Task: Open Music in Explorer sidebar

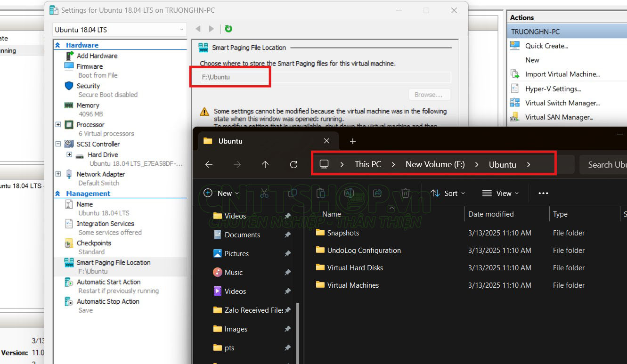Action: pyautogui.click(x=234, y=272)
